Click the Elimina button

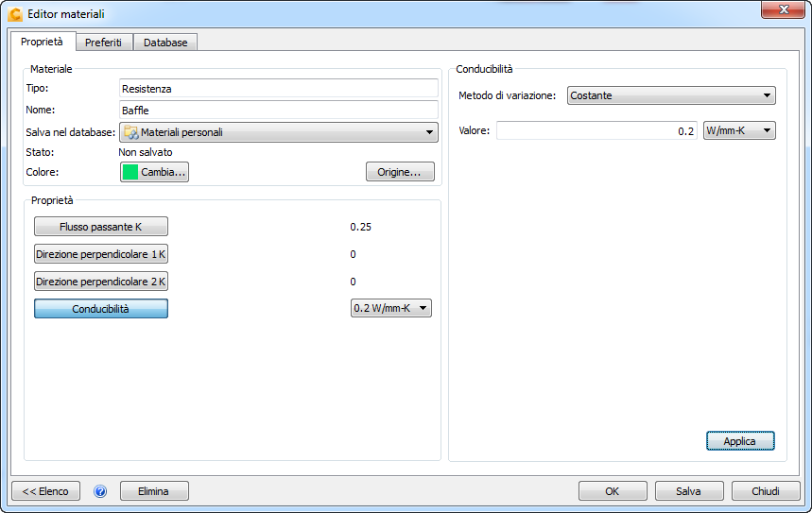point(154,491)
